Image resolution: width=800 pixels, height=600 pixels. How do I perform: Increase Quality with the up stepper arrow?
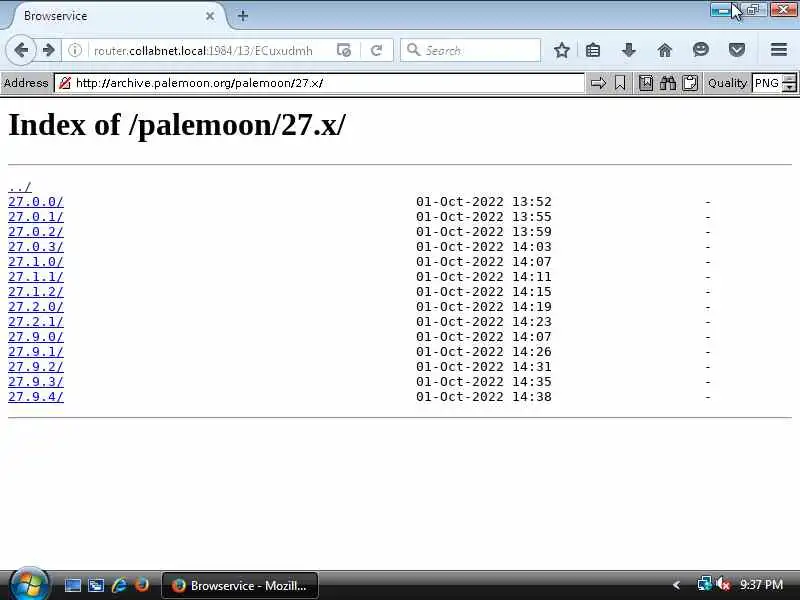pos(790,79)
